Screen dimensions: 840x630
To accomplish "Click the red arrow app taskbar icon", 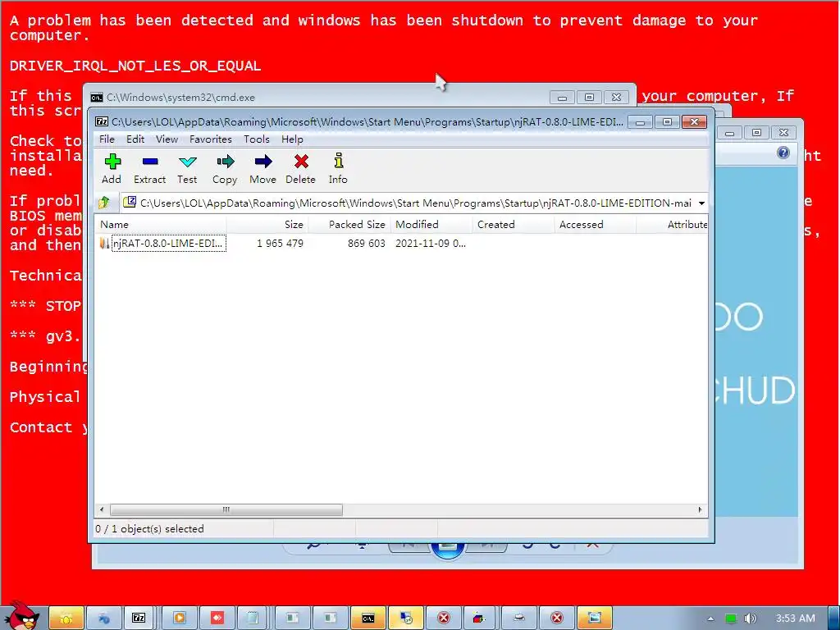I will click(217, 619).
